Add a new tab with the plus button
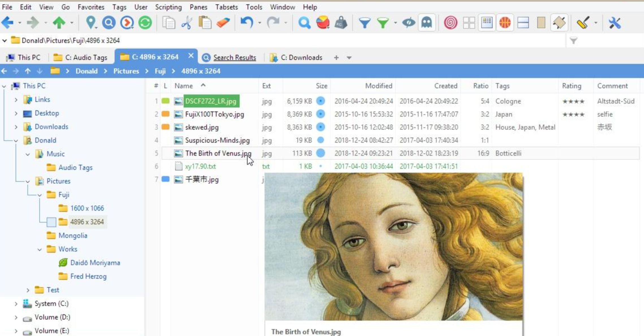Viewport: 644px width, 336px height. pyautogui.click(x=336, y=58)
